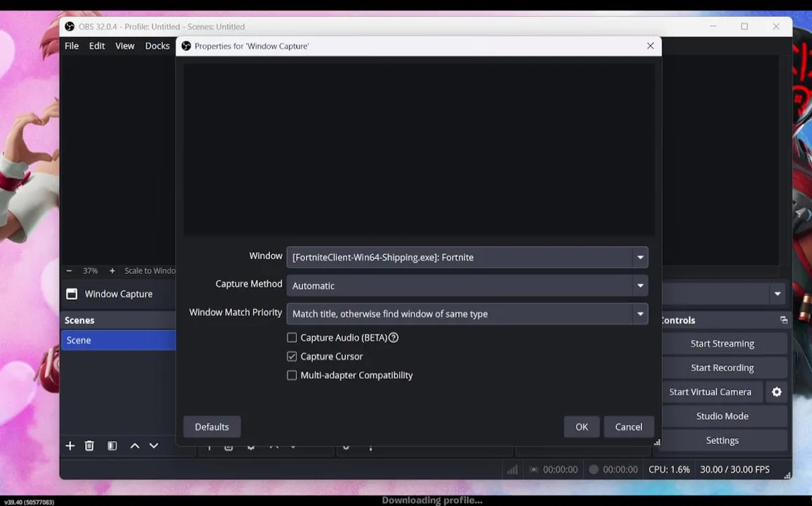Move scene down with the down arrow

pyautogui.click(x=154, y=446)
